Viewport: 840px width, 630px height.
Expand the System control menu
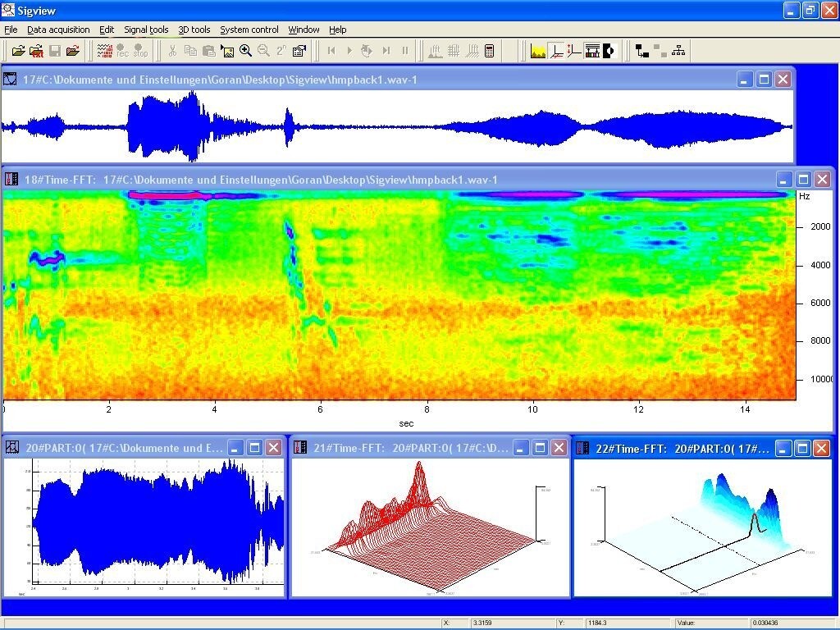pyautogui.click(x=249, y=30)
